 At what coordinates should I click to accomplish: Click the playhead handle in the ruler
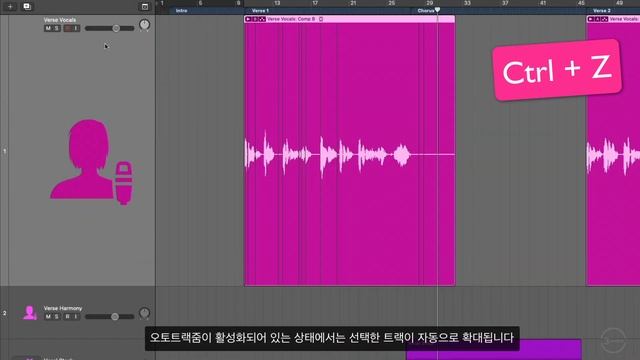(438, 10)
